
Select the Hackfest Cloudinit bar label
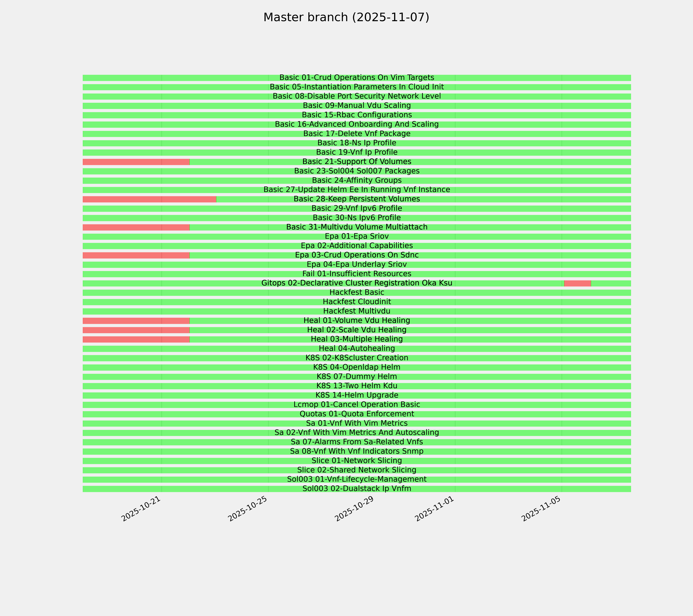coord(357,302)
